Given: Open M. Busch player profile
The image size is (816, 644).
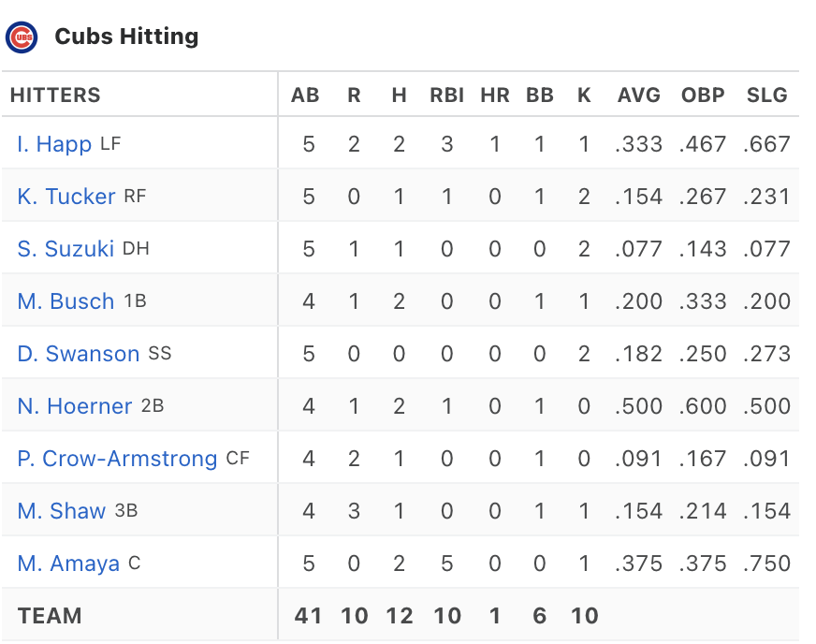Looking at the screenshot, I should tap(66, 301).
